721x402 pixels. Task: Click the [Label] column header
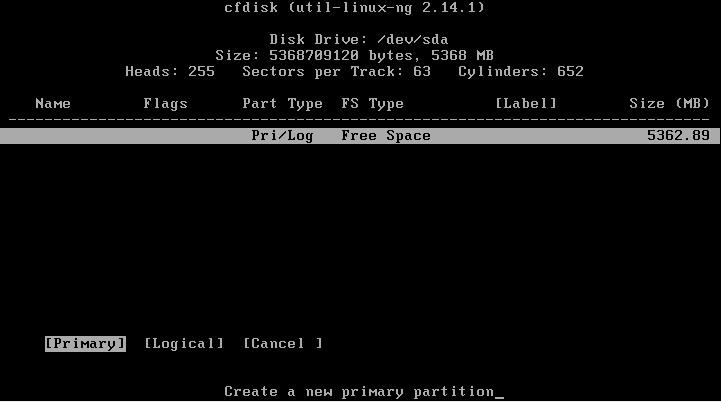pyautogui.click(x=526, y=103)
